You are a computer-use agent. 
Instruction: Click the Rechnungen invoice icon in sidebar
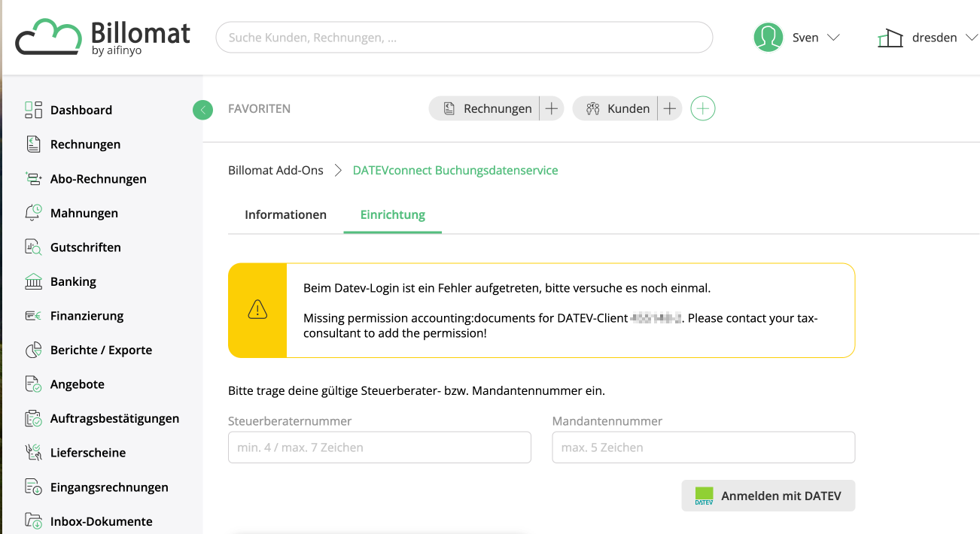(33, 144)
